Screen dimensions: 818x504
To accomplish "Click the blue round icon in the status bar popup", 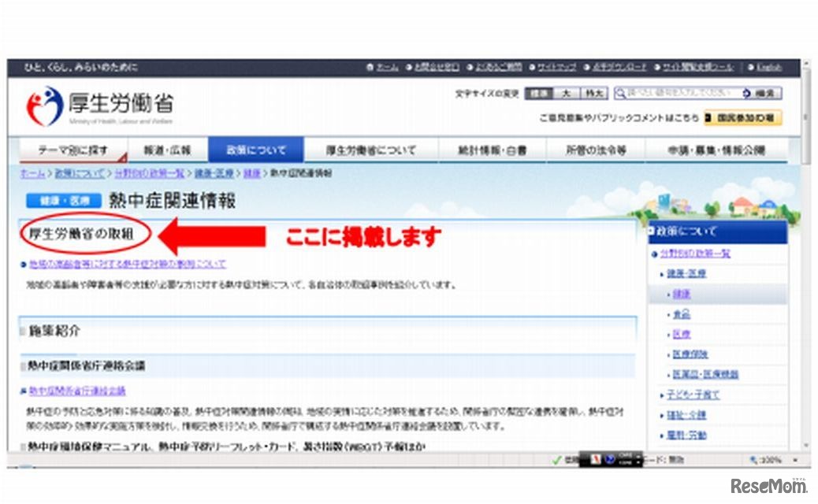I will click(612, 458).
